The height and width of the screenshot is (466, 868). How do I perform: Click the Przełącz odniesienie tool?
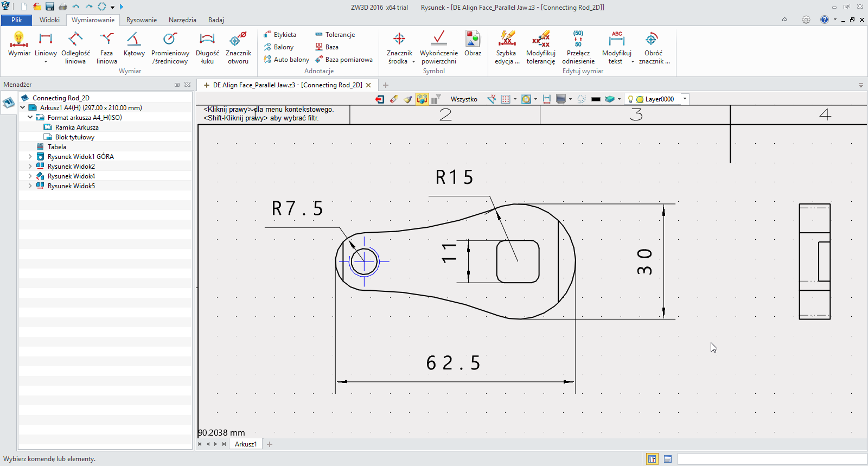point(578,47)
